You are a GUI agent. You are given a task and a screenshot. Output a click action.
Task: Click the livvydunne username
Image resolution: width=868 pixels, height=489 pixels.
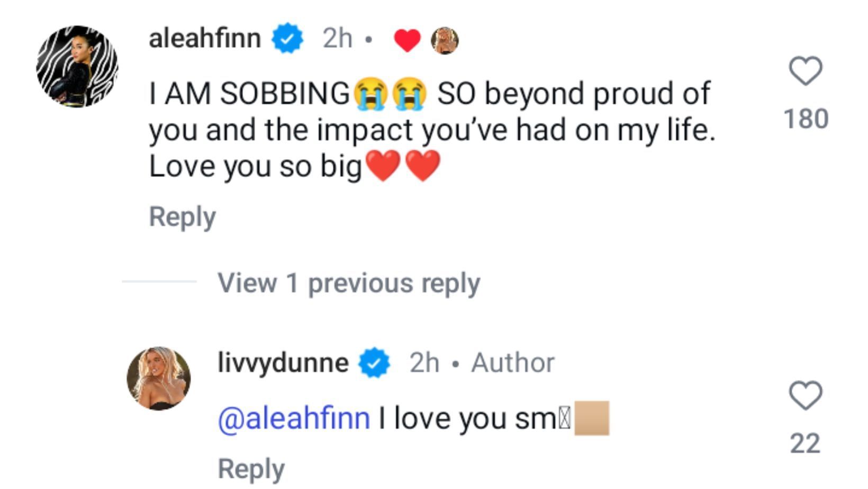[x=283, y=363]
